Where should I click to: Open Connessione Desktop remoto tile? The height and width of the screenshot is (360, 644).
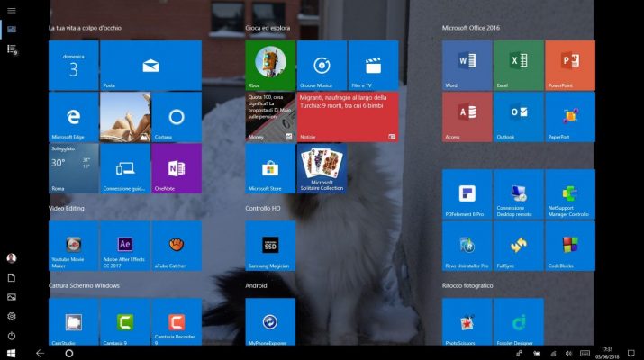(518, 194)
